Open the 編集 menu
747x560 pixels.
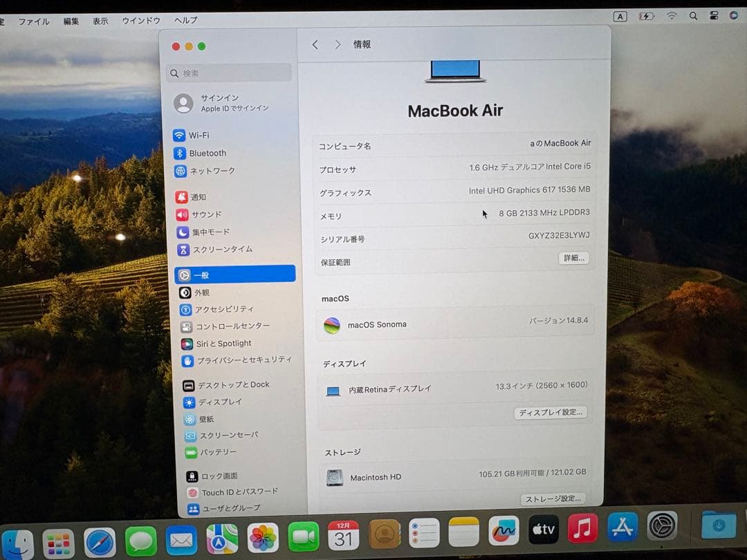pos(71,21)
